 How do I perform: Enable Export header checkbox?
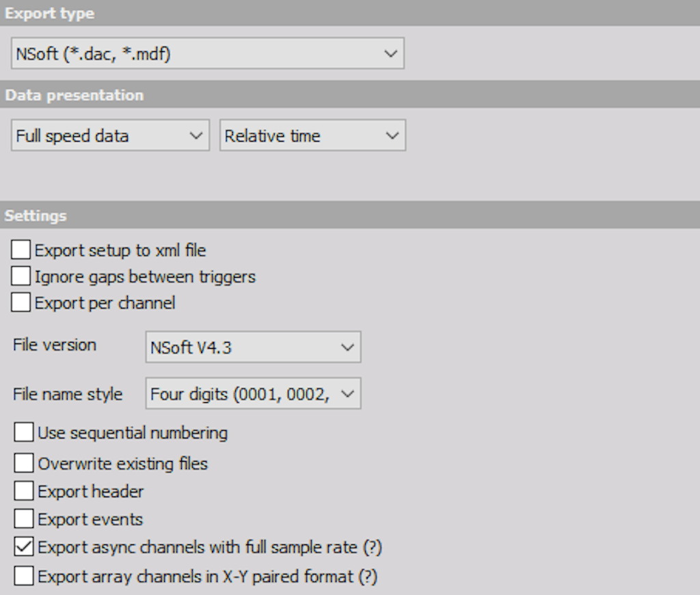tap(24, 491)
